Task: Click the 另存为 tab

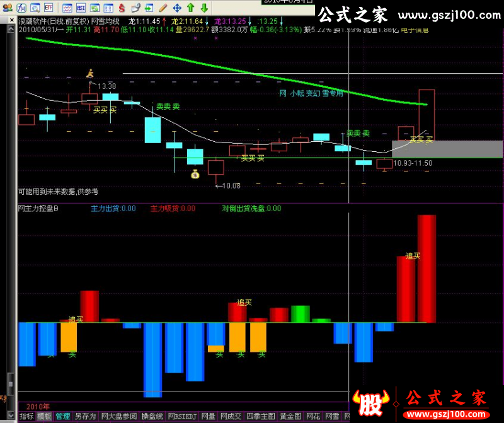Action: click(85, 416)
